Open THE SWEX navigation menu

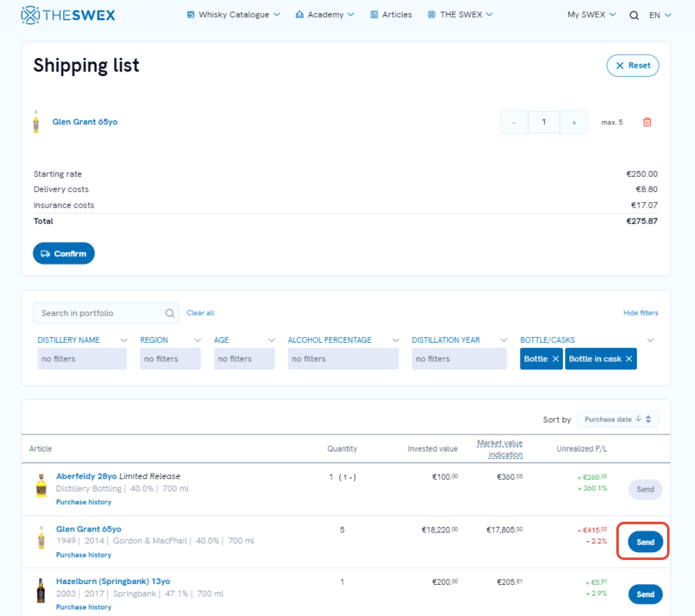(460, 14)
